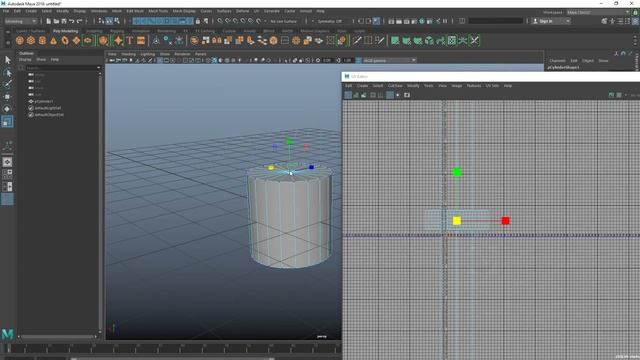This screenshot has height=360, width=640.
Task: Open the Workspace selector dropdown
Action: [x=598, y=12]
